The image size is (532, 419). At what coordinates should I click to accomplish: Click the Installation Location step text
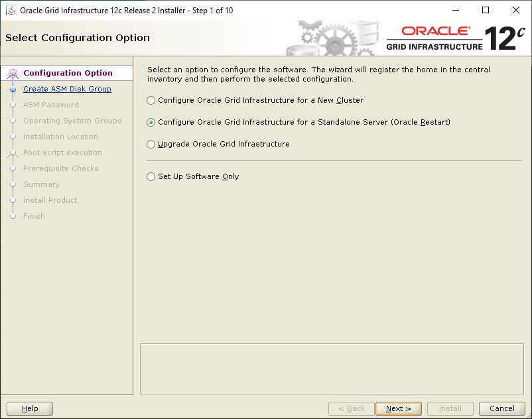pyautogui.click(x=60, y=137)
